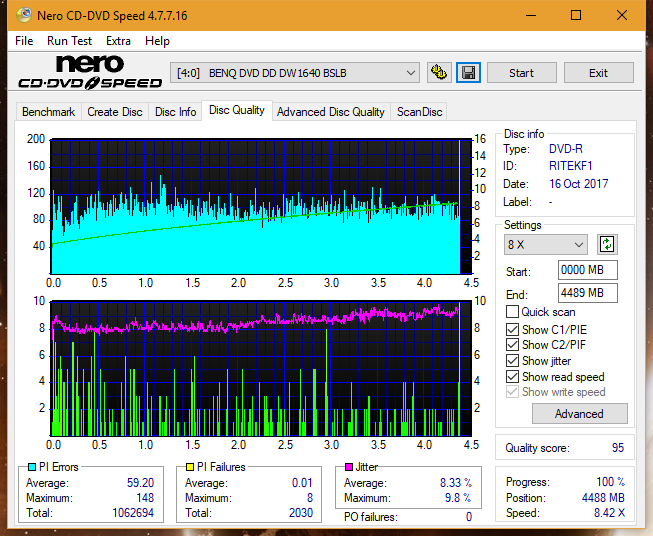This screenshot has width=653, height=536.
Task: Click the yellow PI Failures color swatch
Action: click(190, 467)
